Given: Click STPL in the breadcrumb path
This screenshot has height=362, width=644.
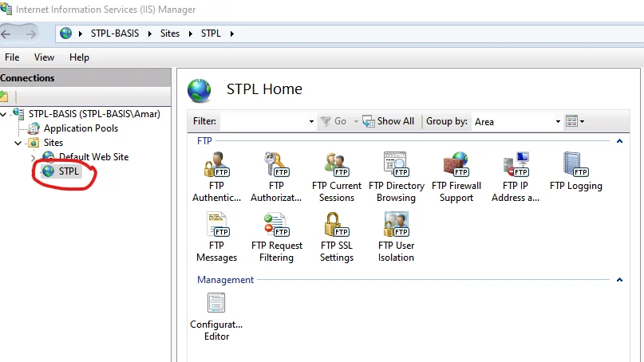Looking at the screenshot, I should 211,33.
